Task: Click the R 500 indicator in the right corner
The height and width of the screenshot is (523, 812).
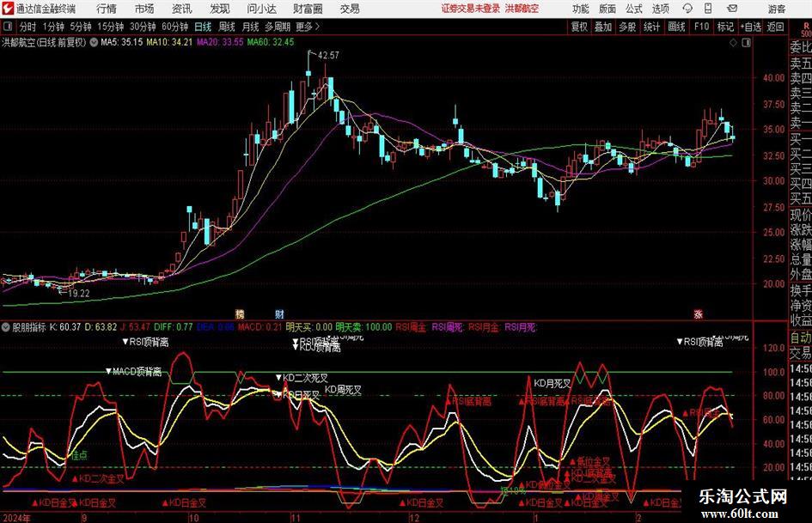Action: [806, 29]
